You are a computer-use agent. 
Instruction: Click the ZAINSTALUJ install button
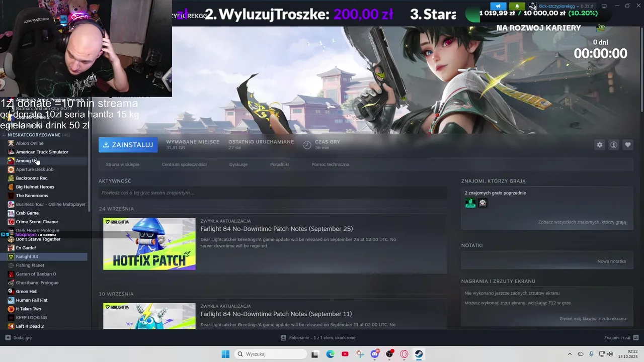tap(128, 145)
